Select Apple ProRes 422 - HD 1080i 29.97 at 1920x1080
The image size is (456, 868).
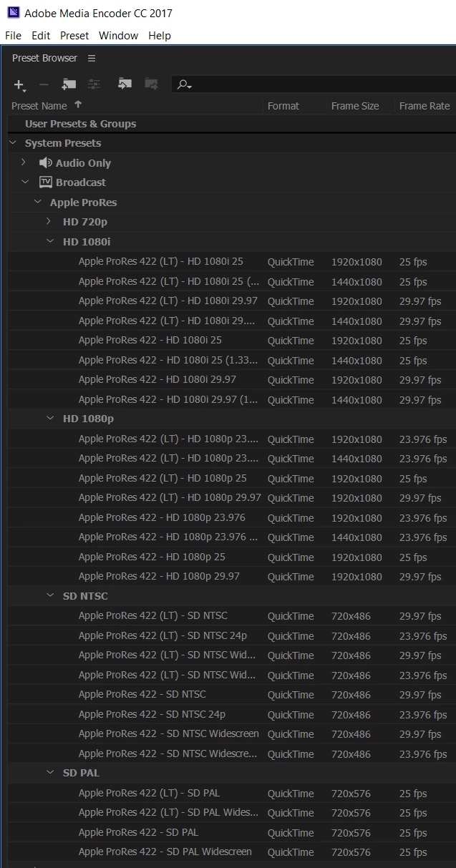(231, 380)
